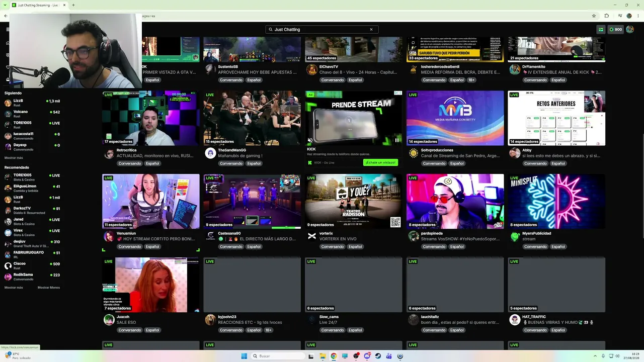This screenshot has height=362, width=644.
Task: Click the 18+ tag under byjoohn23
Action: coord(268,330)
